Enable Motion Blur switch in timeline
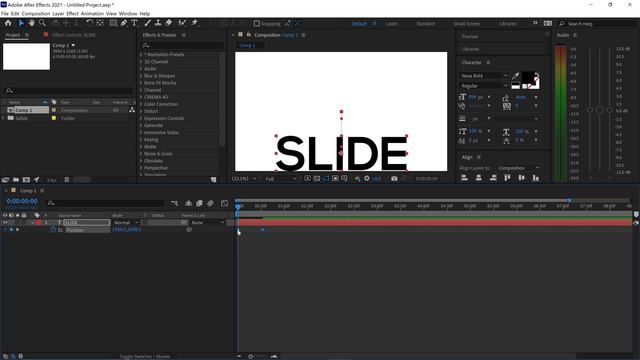 pyautogui.click(x=210, y=203)
